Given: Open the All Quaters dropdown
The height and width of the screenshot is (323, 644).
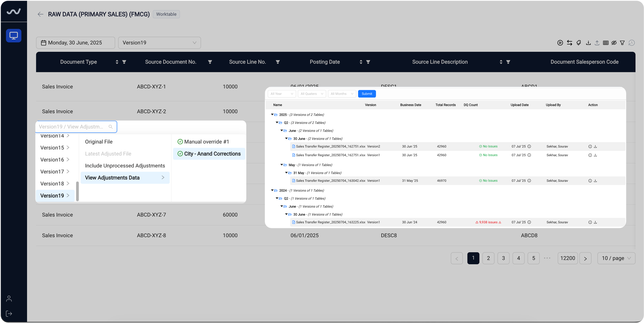Looking at the screenshot, I should pyautogui.click(x=312, y=94).
